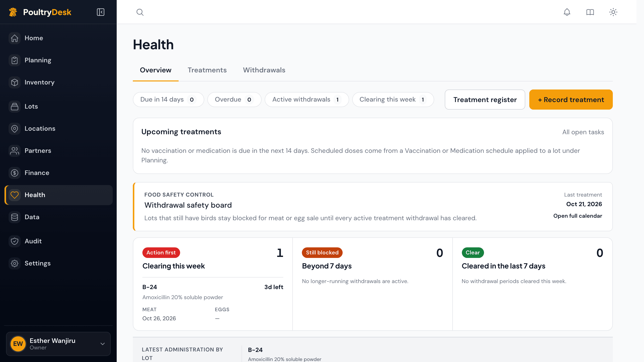Filter by Overdue chip

pyautogui.click(x=234, y=100)
